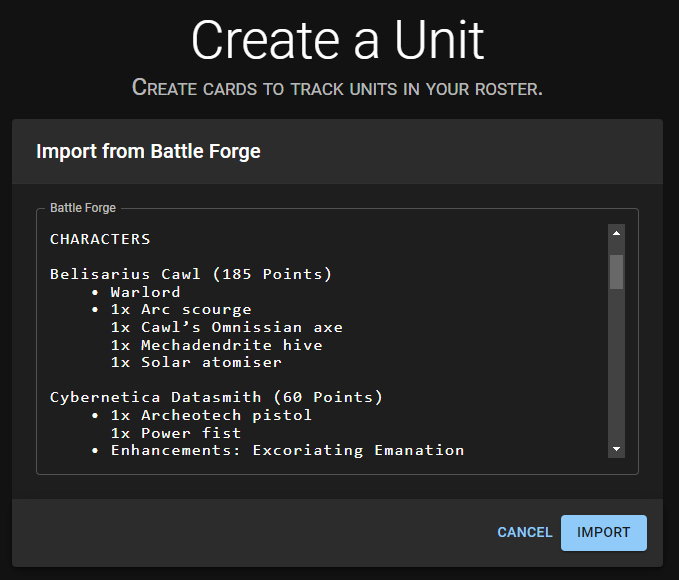Place cursor on the CHARACTERS line
This screenshot has height=580, width=679.
point(100,239)
